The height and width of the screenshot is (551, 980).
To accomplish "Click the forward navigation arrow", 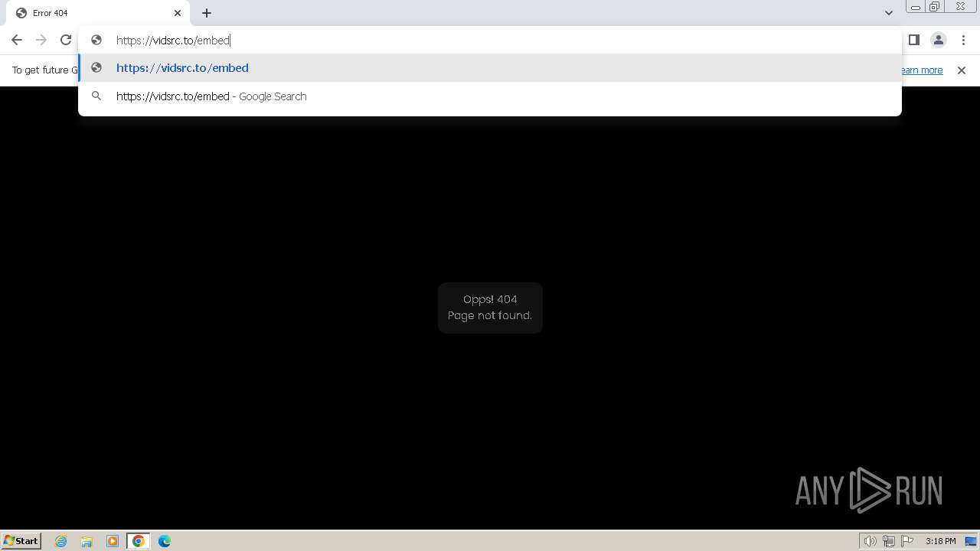I will [41, 40].
